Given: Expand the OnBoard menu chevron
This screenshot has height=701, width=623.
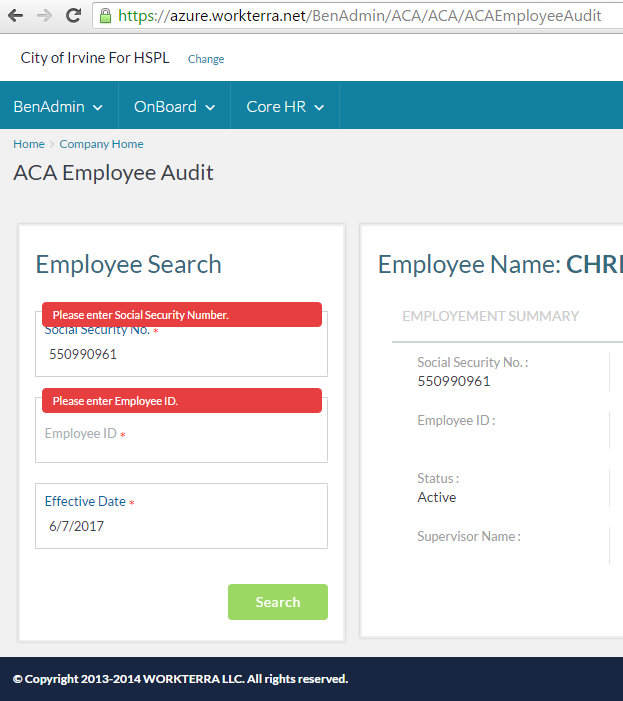Looking at the screenshot, I should (210, 107).
